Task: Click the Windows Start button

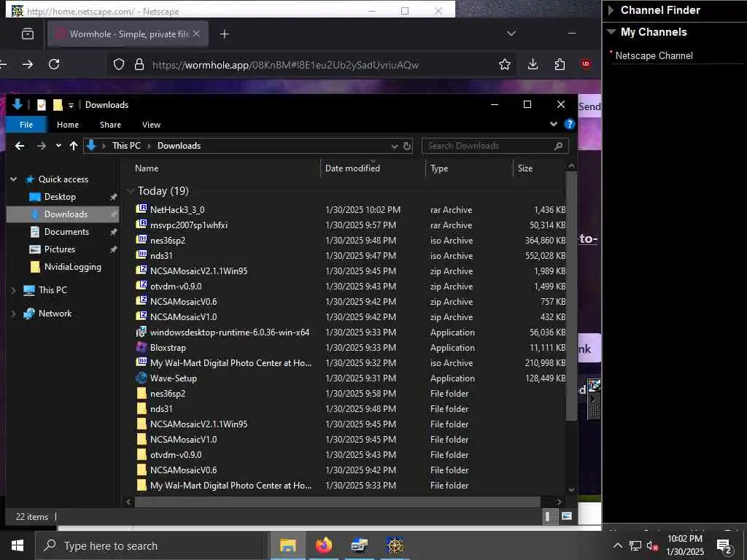Action: [18, 545]
